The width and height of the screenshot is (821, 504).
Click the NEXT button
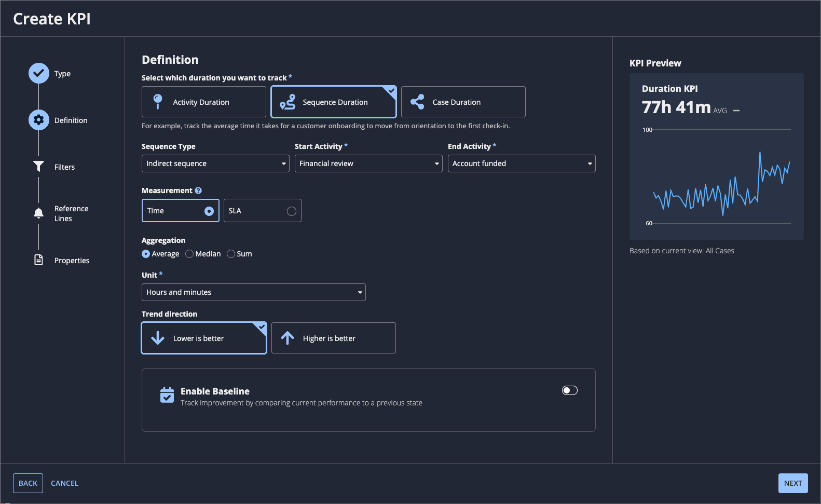pos(793,483)
